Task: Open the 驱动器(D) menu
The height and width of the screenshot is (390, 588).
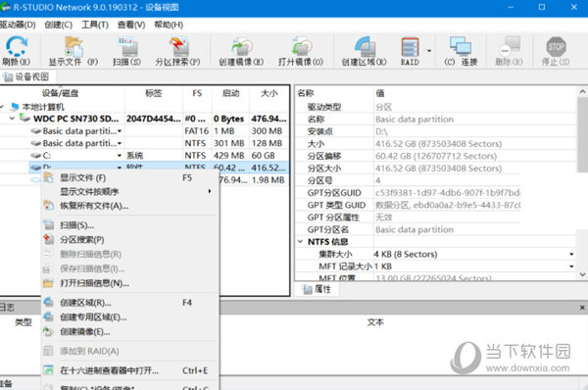Action: (x=18, y=24)
